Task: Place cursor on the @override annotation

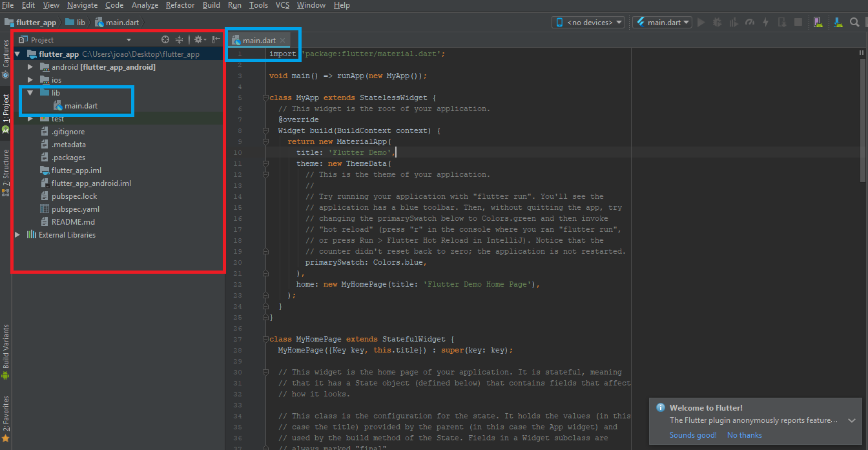Action: (298, 119)
